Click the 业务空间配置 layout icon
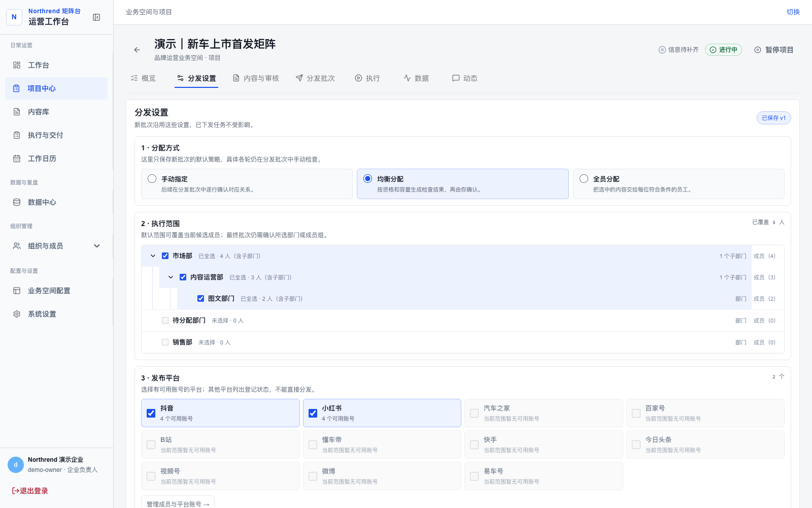The width and height of the screenshot is (812, 508). tap(17, 291)
